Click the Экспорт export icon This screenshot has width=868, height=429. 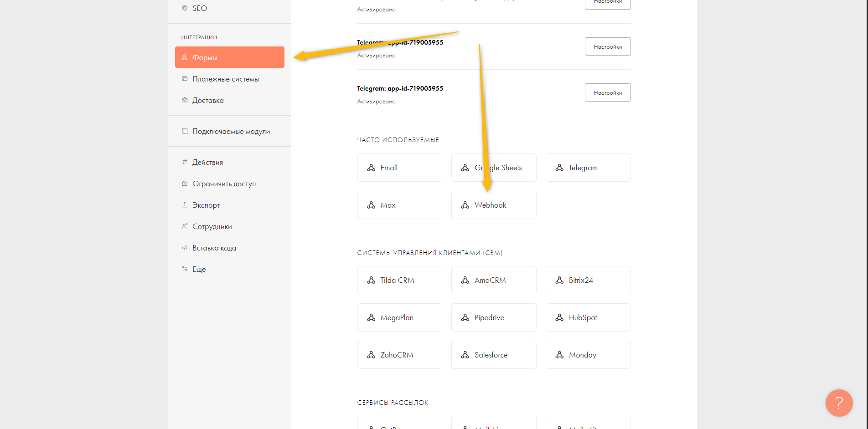[x=184, y=205]
